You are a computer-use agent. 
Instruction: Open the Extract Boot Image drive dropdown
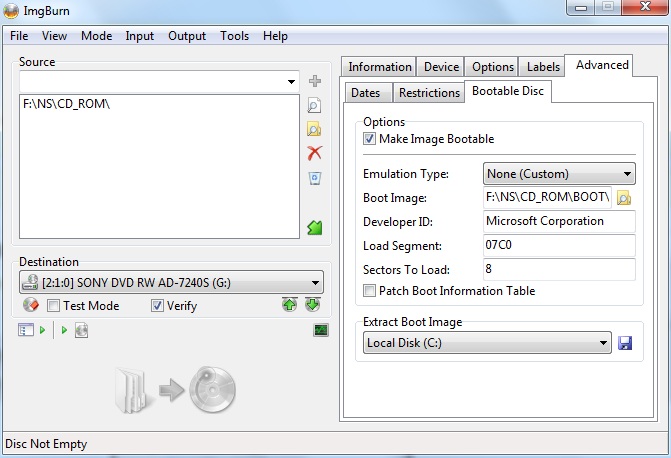tap(487, 342)
